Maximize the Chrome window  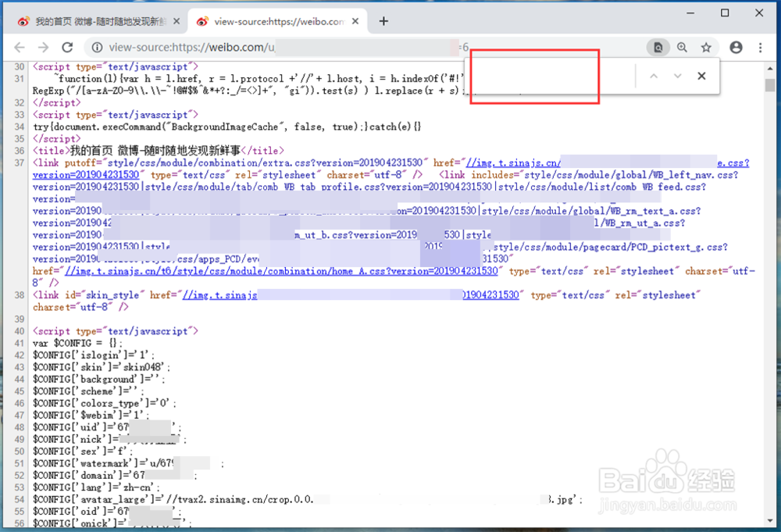(725, 13)
